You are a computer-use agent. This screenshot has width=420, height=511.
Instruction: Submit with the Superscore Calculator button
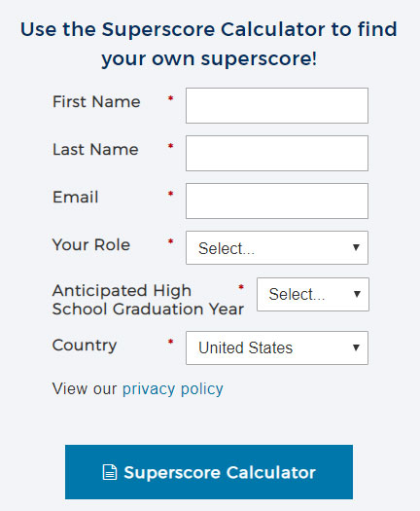click(209, 472)
